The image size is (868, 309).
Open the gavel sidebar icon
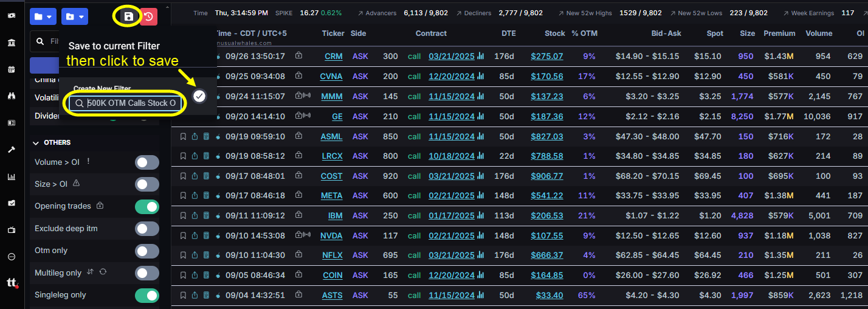coord(12,150)
